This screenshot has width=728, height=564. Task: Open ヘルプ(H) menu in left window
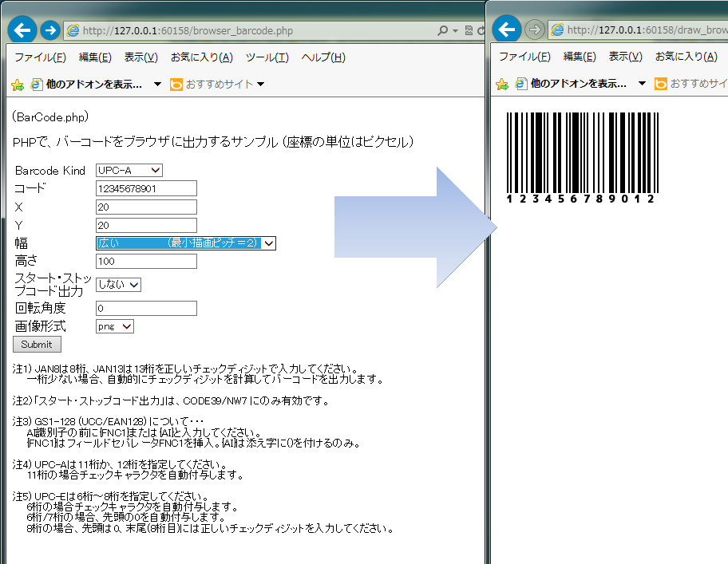click(323, 57)
